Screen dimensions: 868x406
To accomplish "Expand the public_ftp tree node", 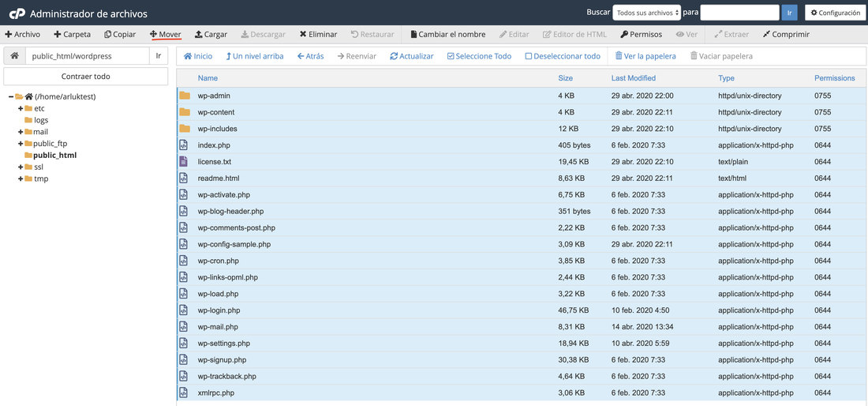I will tap(21, 144).
